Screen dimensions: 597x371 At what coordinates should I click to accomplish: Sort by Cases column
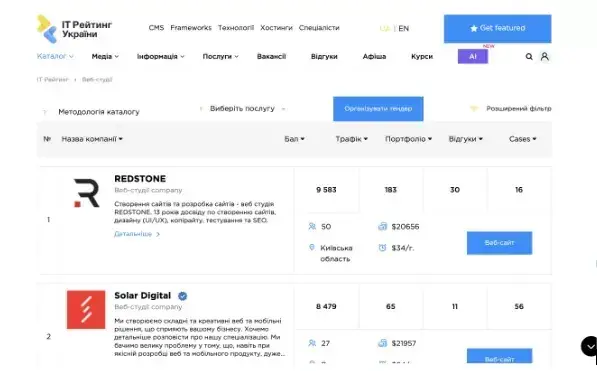[522, 139]
